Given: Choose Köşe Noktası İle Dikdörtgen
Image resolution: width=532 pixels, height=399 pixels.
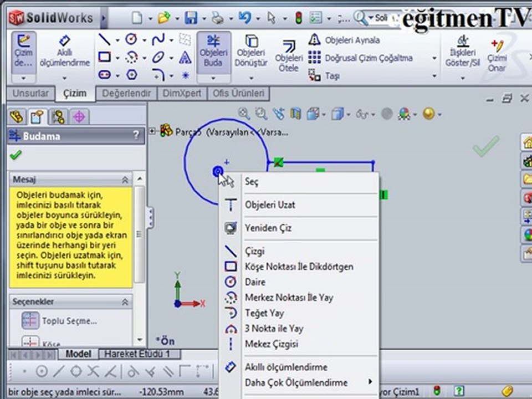Looking at the screenshot, I should click(x=299, y=267).
